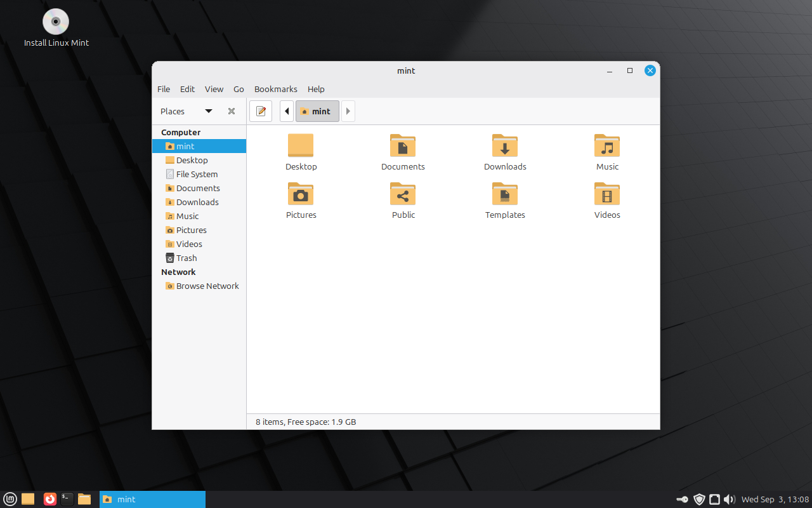Select File System in the sidebar
The width and height of the screenshot is (812, 508).
pyautogui.click(x=199, y=174)
